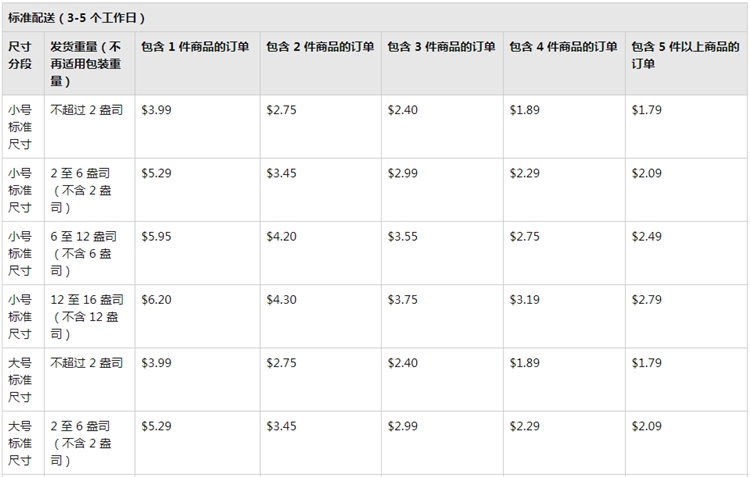Select the $3.19 price cell
The image size is (750, 477).
point(525,300)
